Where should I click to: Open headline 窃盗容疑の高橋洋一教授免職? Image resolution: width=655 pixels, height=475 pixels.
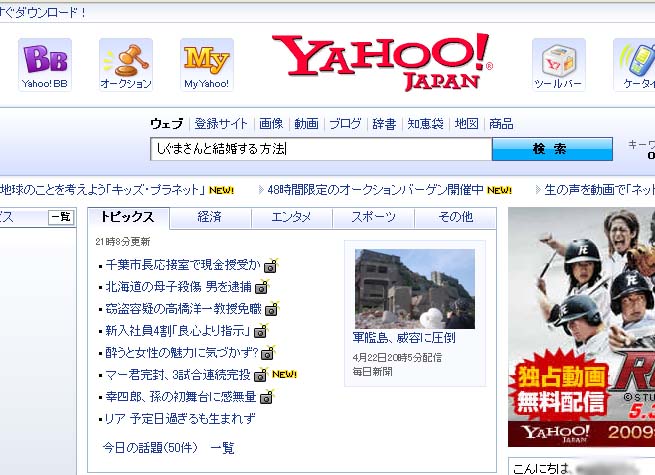[183, 309]
